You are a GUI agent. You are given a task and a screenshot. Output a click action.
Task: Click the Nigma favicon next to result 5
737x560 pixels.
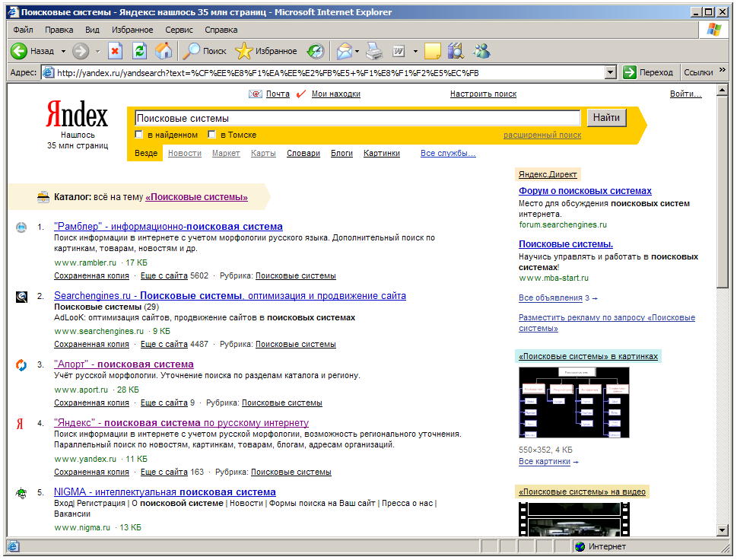pyautogui.click(x=21, y=493)
